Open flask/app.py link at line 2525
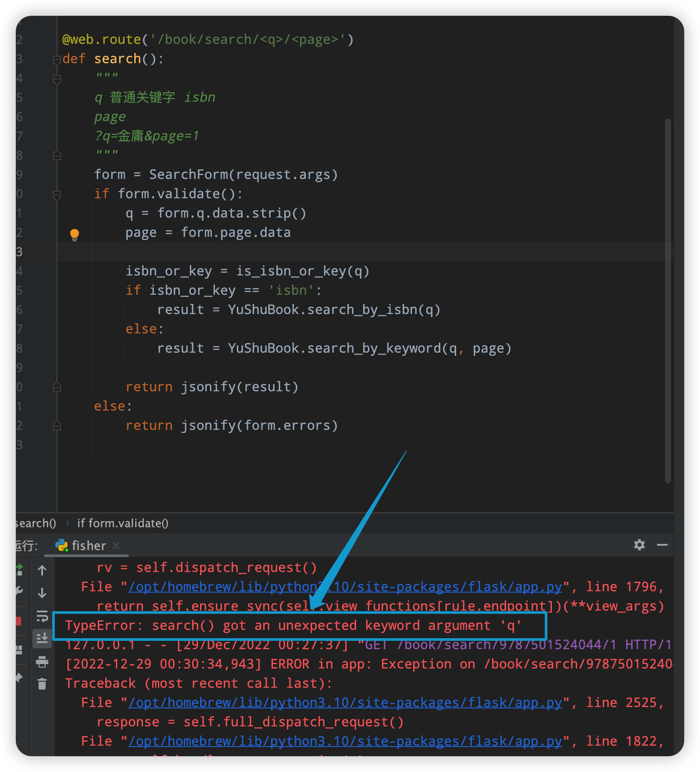This screenshot has width=700, height=772. [x=345, y=703]
